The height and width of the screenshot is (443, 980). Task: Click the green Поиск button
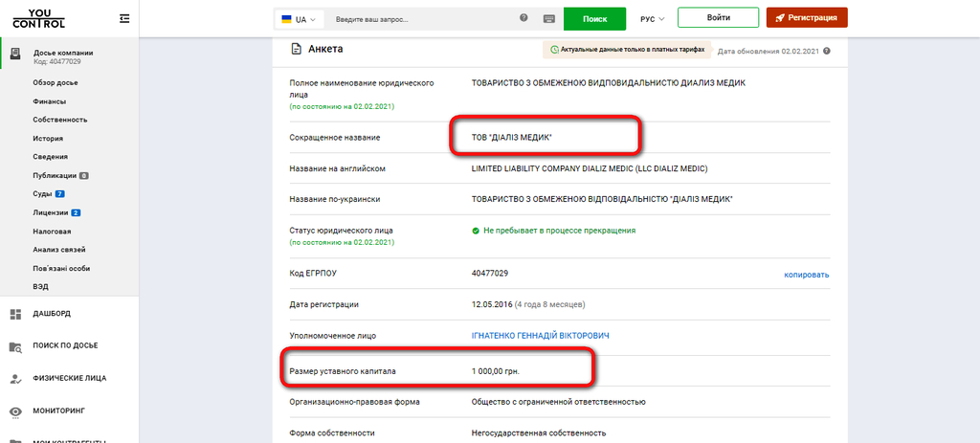tap(594, 19)
